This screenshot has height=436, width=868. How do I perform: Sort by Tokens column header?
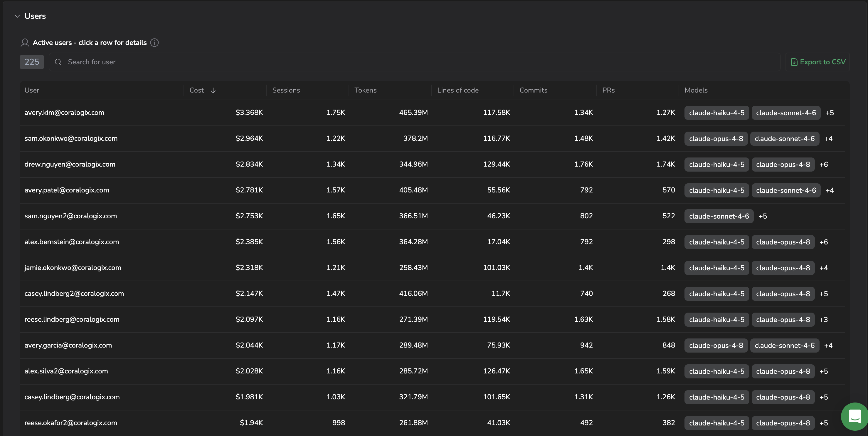pyautogui.click(x=366, y=90)
